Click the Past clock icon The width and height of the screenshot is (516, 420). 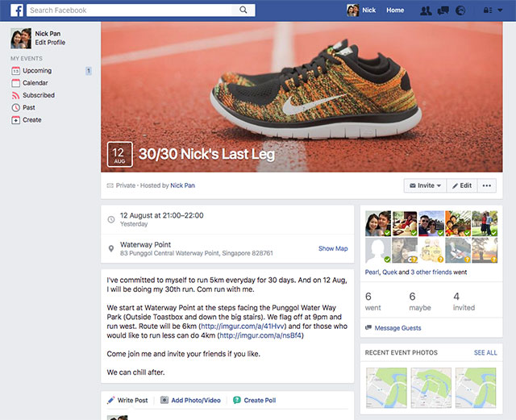pyautogui.click(x=15, y=108)
